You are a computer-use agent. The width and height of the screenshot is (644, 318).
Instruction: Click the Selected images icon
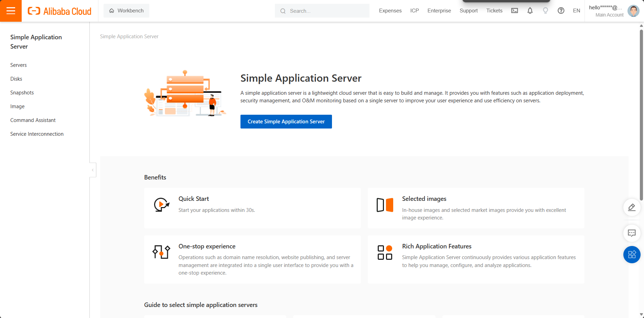(385, 205)
